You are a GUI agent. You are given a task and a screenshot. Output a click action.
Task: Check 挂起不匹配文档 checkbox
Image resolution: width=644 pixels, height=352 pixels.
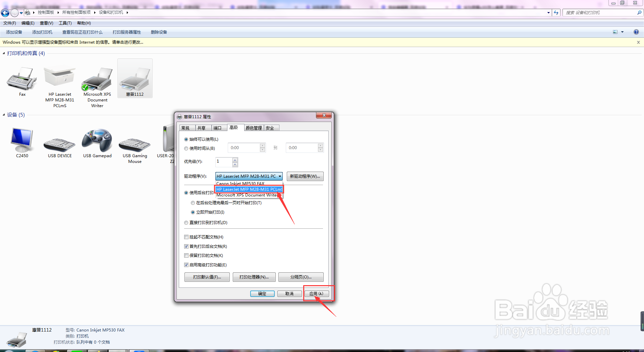(x=186, y=237)
